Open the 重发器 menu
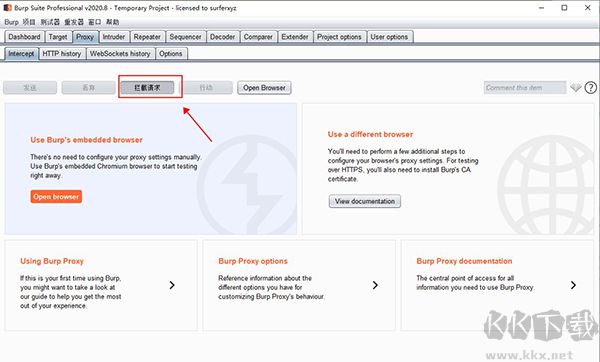 tap(74, 22)
